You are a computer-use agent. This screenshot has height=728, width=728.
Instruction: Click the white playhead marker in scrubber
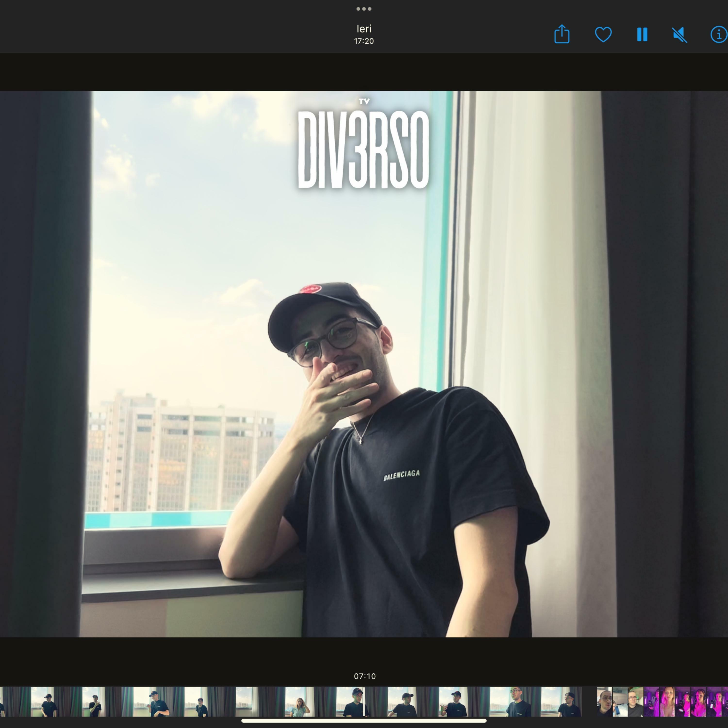pyautogui.click(x=364, y=702)
